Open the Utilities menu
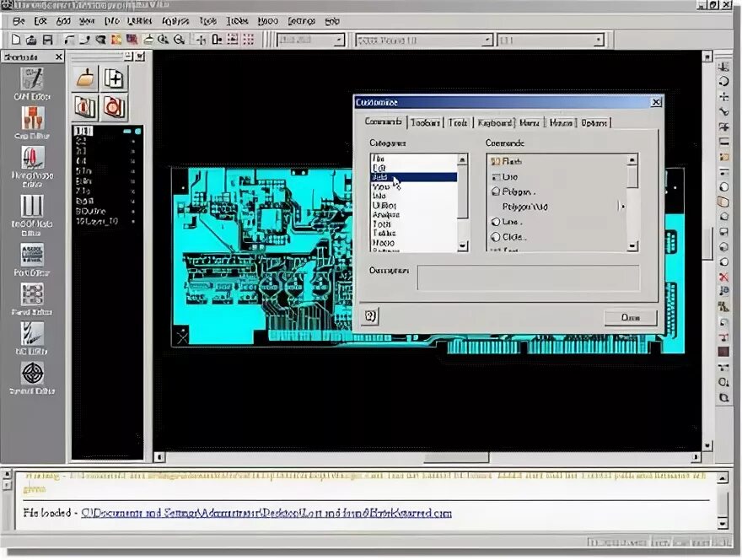This screenshot has width=742, height=560. tap(140, 21)
